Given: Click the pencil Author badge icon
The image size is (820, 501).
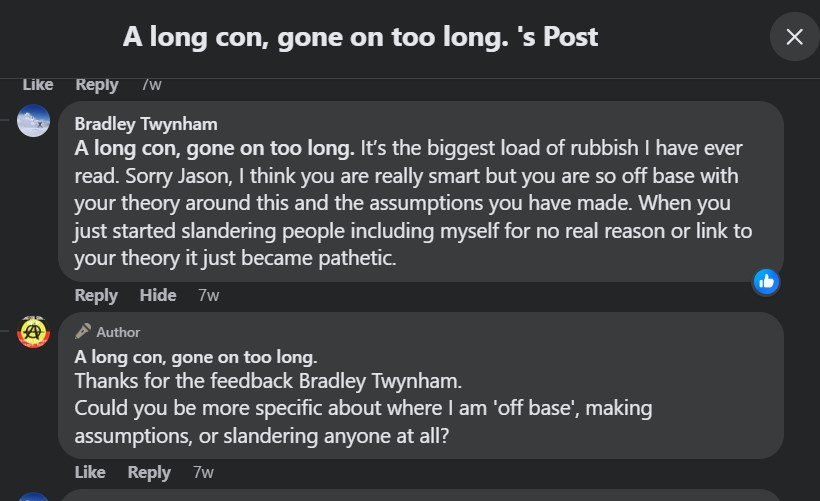Looking at the screenshot, I should [83, 331].
